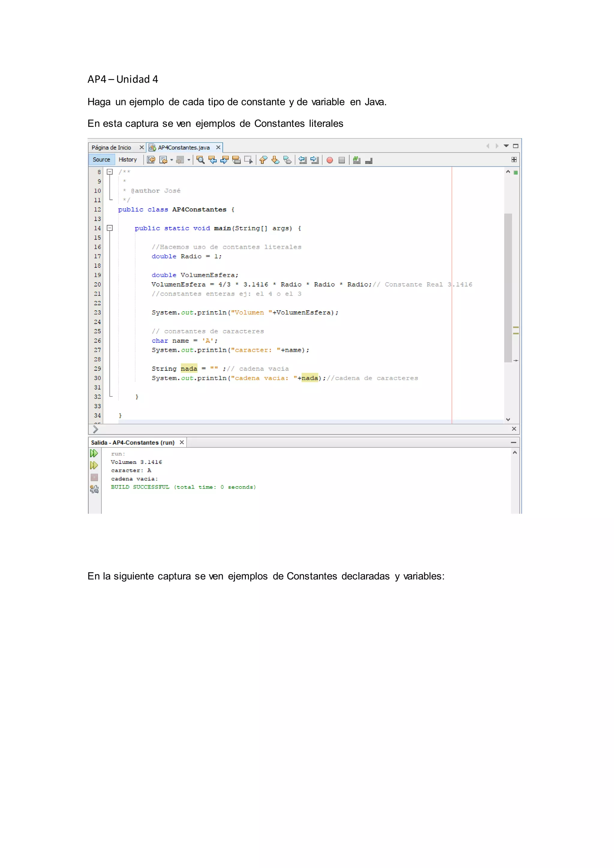Close the Página de Inicio tab

tap(142, 147)
